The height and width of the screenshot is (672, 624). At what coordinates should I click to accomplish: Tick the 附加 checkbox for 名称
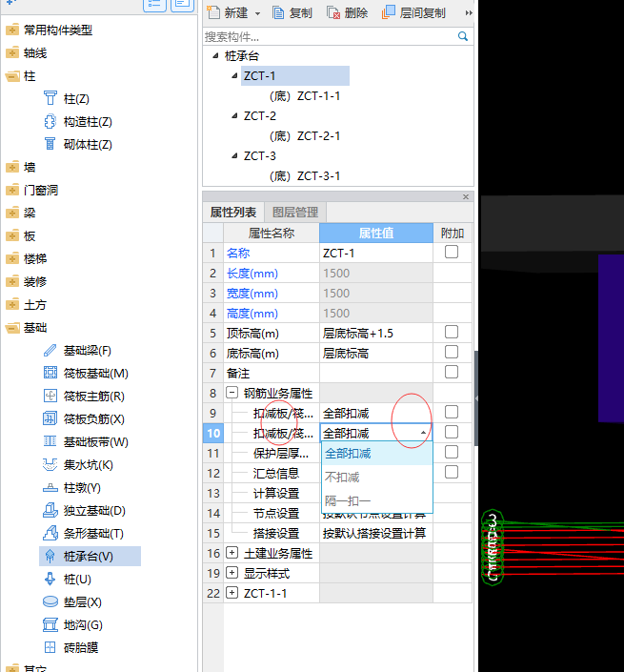452,252
